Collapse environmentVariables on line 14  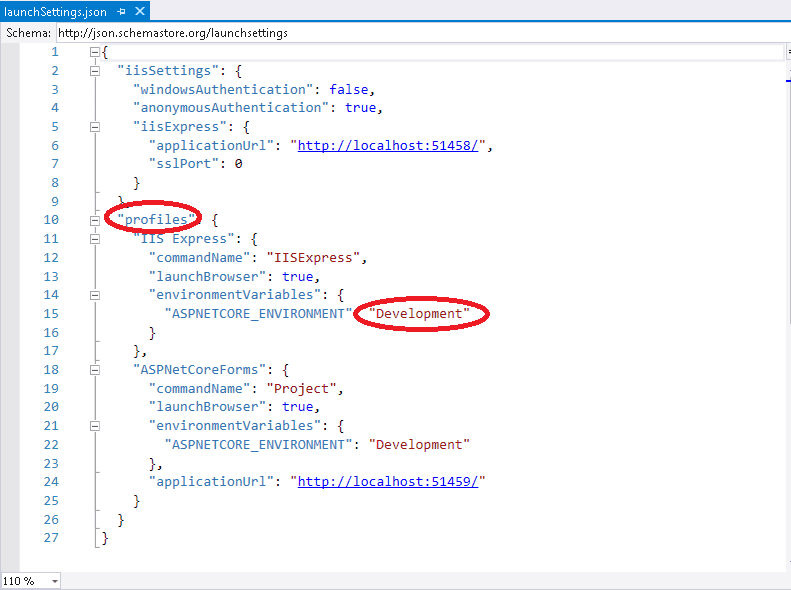click(94, 295)
